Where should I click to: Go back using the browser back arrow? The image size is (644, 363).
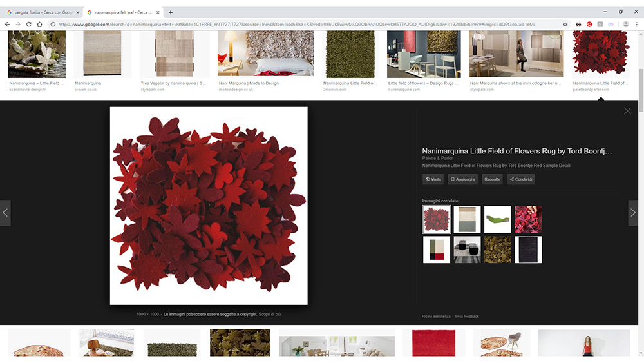(x=7, y=25)
